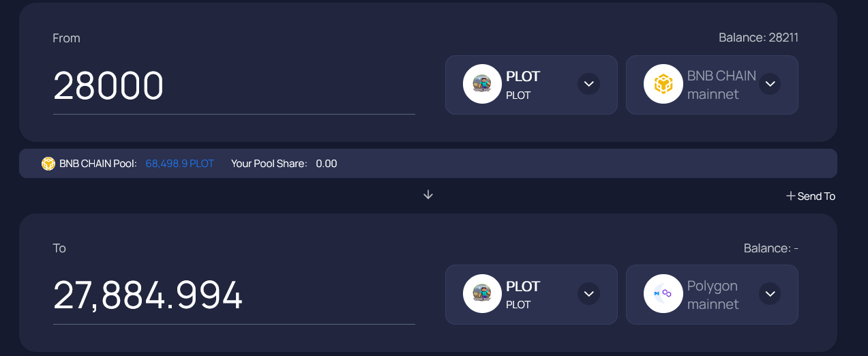Click the down arrow between From and To
The width and height of the screenshot is (868, 356).
pos(428,195)
